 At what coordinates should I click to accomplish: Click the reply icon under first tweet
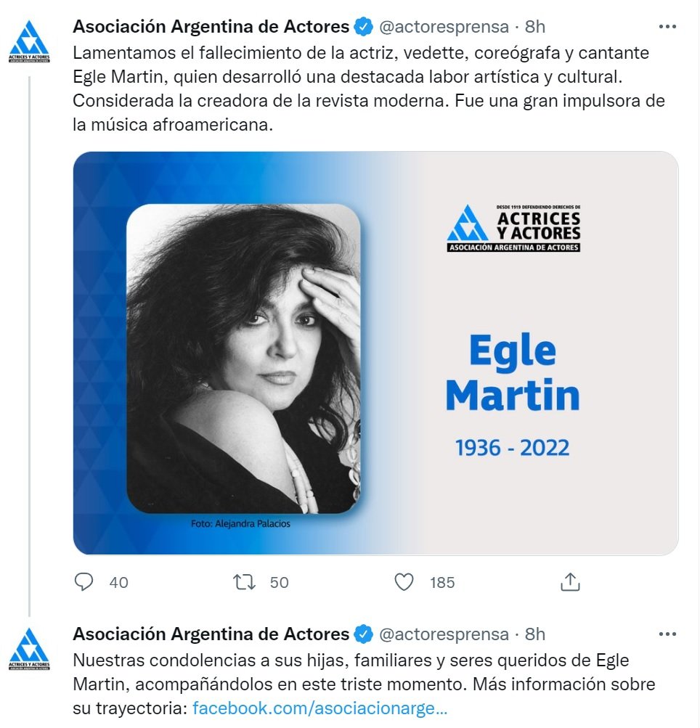pos(84,582)
